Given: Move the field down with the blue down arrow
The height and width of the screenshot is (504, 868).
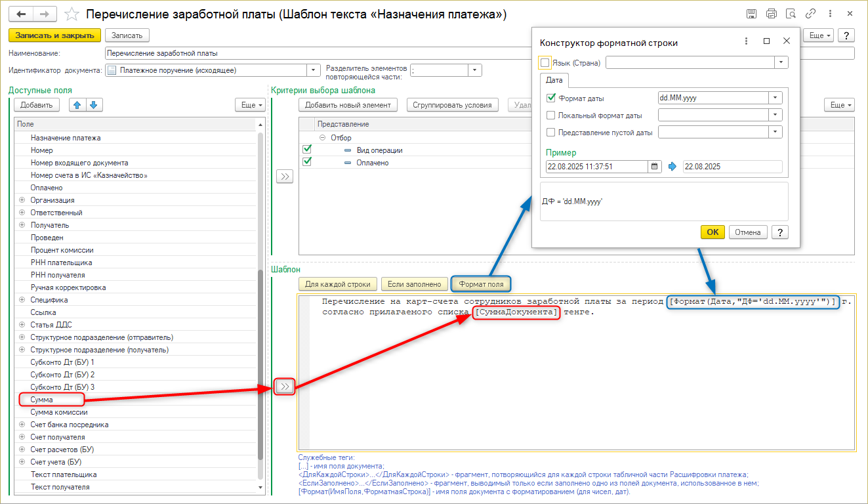Looking at the screenshot, I should [94, 105].
